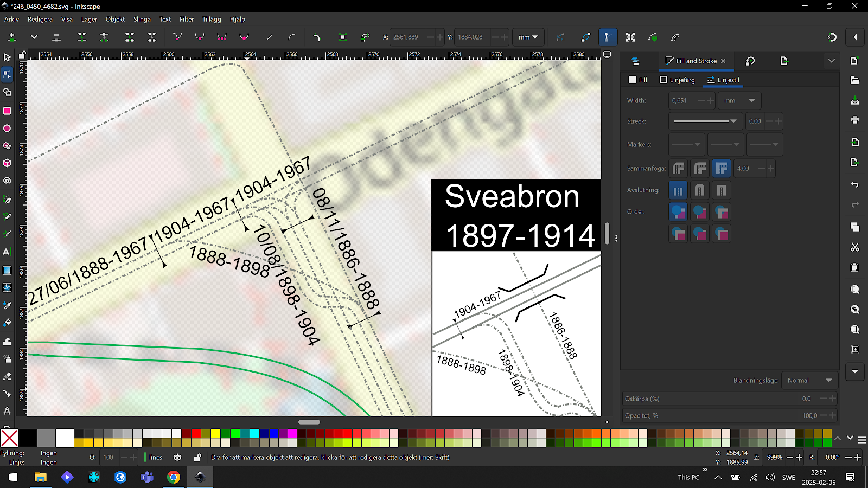This screenshot has height=488, width=868.
Task: Toggle the canvas lock guides icon
Action: pyautogui.click(x=22, y=55)
